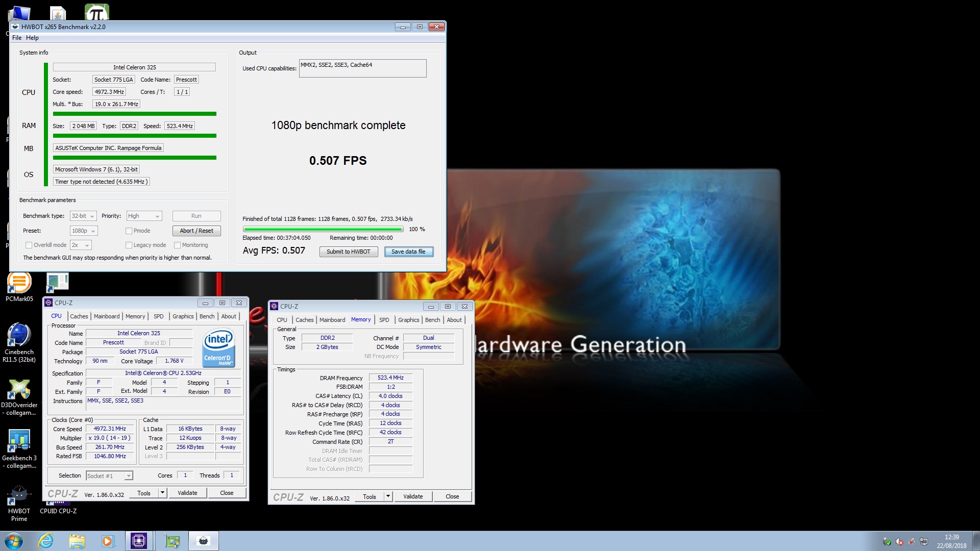Open Geekbench 3 desktop shortcut
980x551 pixels.
[x=19, y=448]
